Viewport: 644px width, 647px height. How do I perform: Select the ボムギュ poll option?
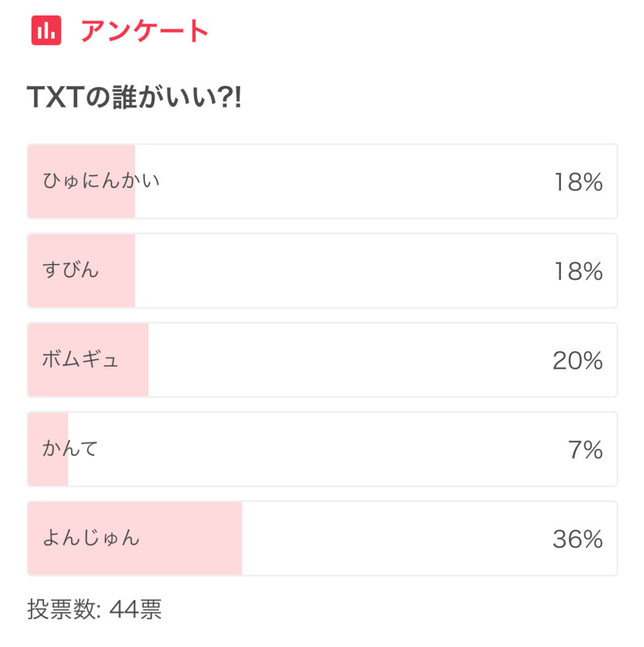pyautogui.click(x=322, y=360)
